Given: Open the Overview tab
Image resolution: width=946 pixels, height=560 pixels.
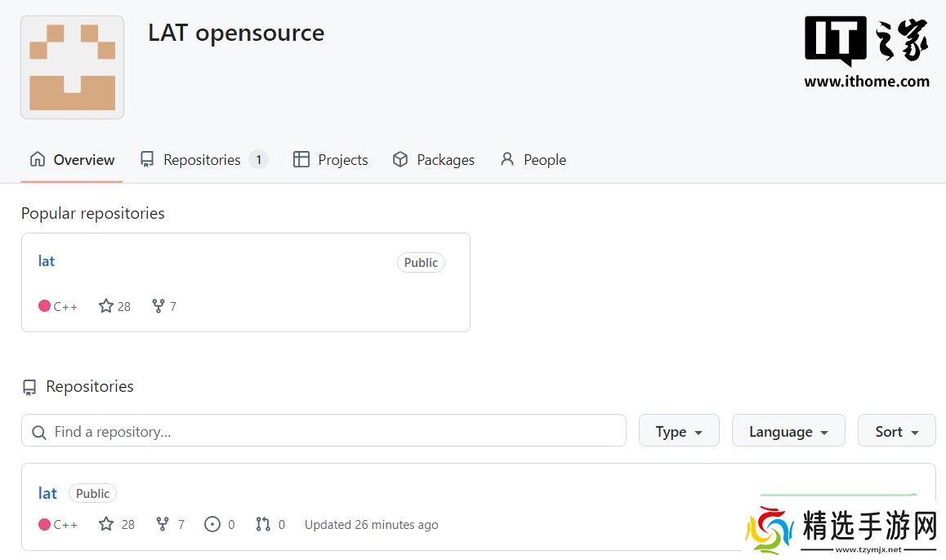Looking at the screenshot, I should click(x=72, y=160).
